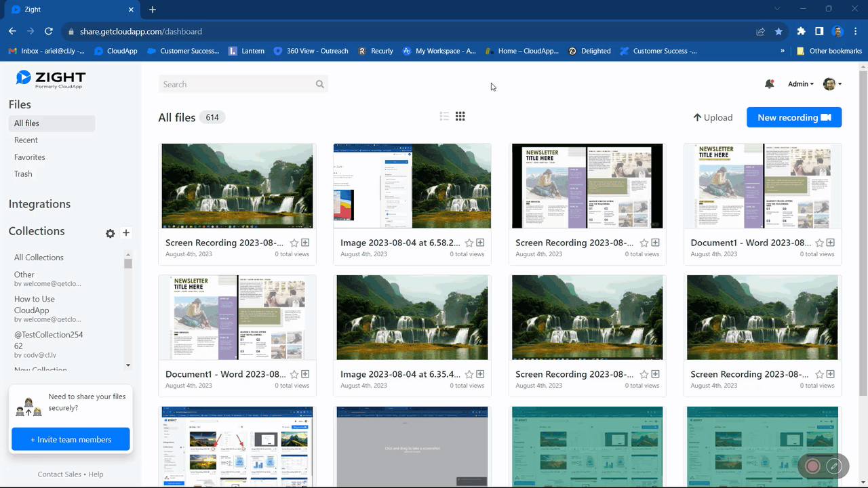The width and height of the screenshot is (868, 488).
Task: Switch to grid view layout
Action: tap(460, 117)
